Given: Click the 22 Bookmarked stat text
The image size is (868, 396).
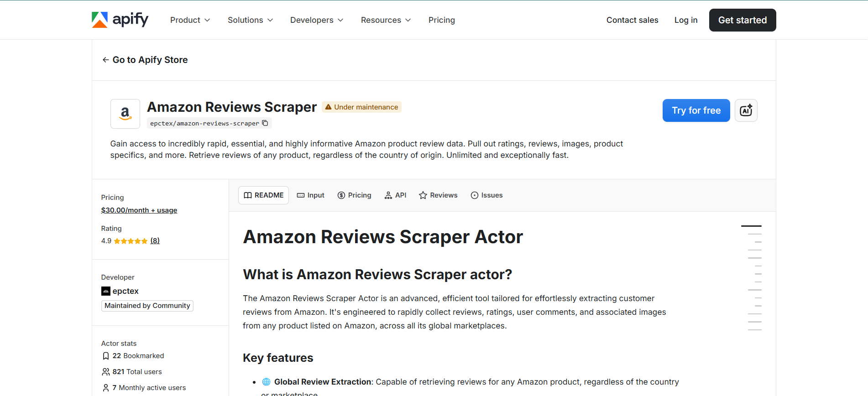Looking at the screenshot, I should point(138,356).
